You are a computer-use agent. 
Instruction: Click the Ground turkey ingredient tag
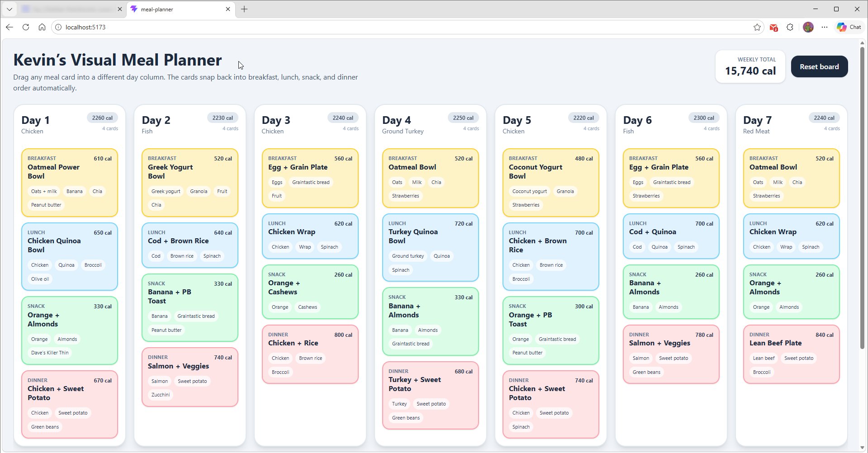tap(408, 256)
